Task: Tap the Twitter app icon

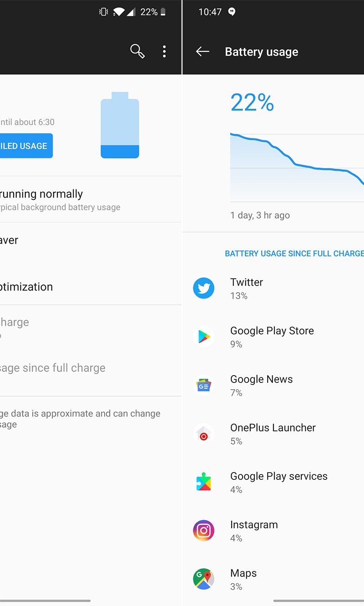Action: pos(203,288)
